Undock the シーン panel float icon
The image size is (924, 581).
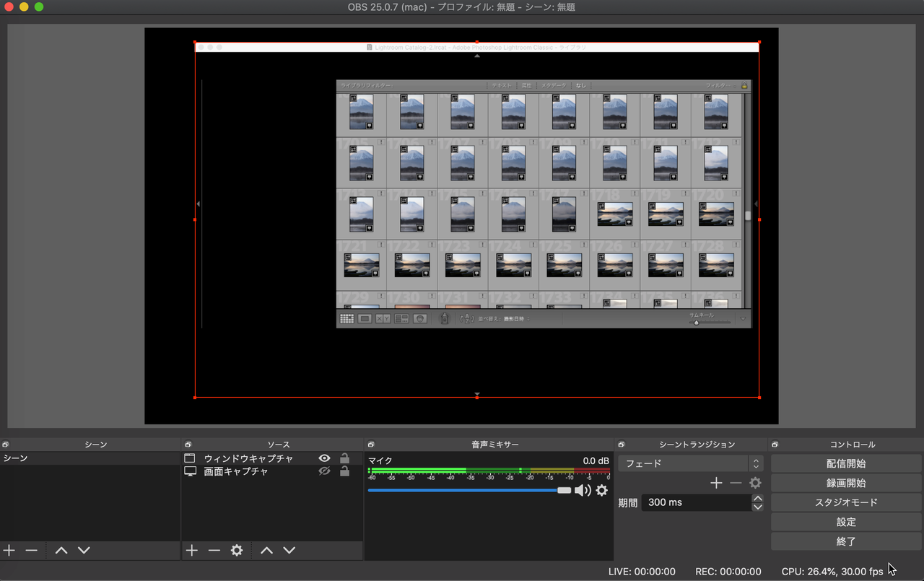(x=5, y=445)
